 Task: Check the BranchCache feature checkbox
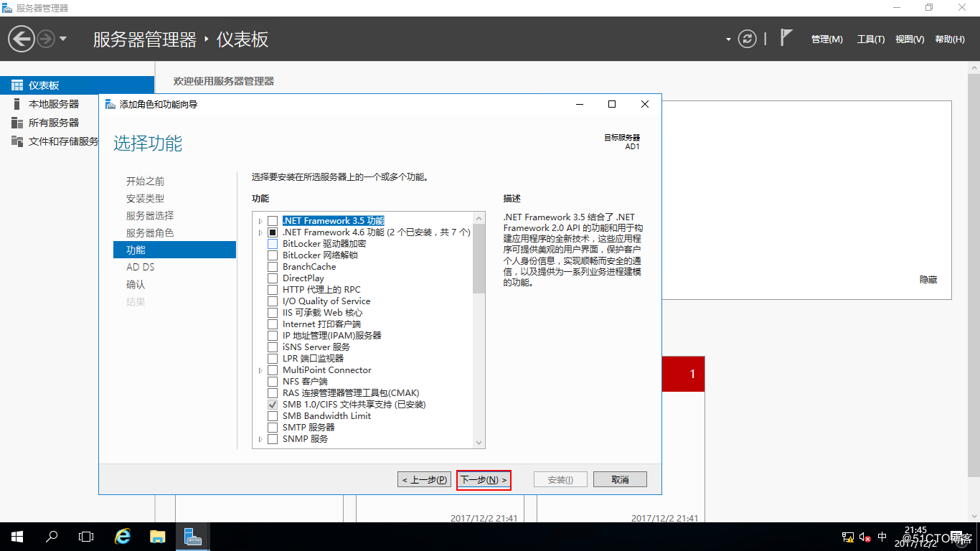[273, 267]
